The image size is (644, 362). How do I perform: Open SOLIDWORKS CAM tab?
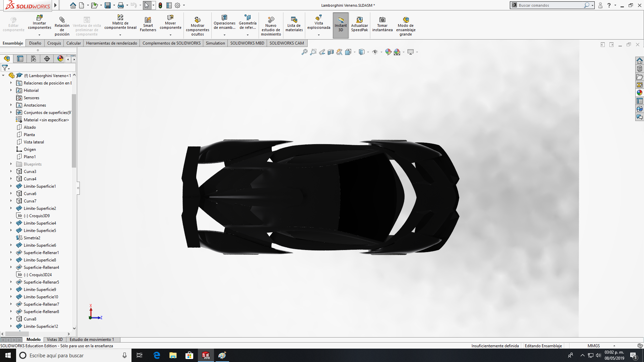click(287, 43)
